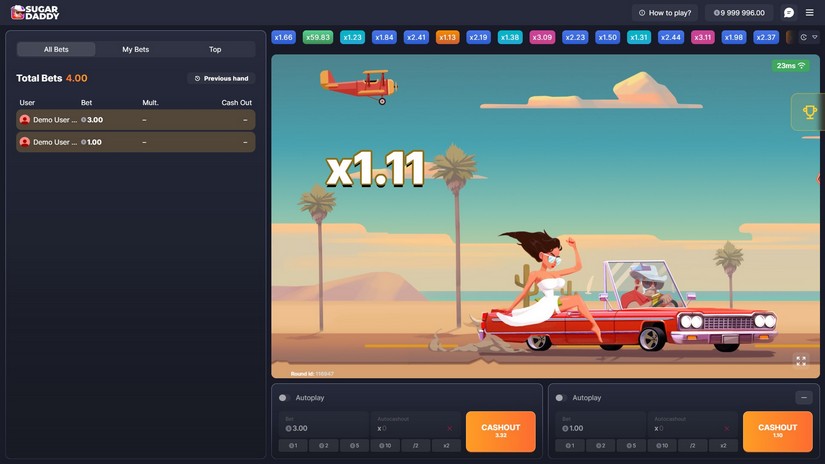Click the x2.19 history multiplier
This screenshot has width=825, height=464.
point(478,37)
